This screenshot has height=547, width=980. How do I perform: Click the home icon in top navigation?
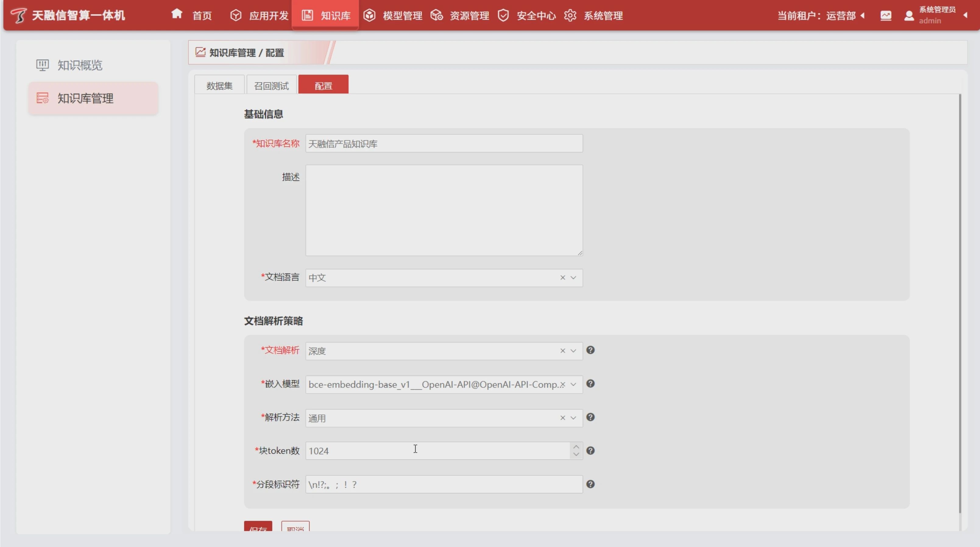point(176,14)
